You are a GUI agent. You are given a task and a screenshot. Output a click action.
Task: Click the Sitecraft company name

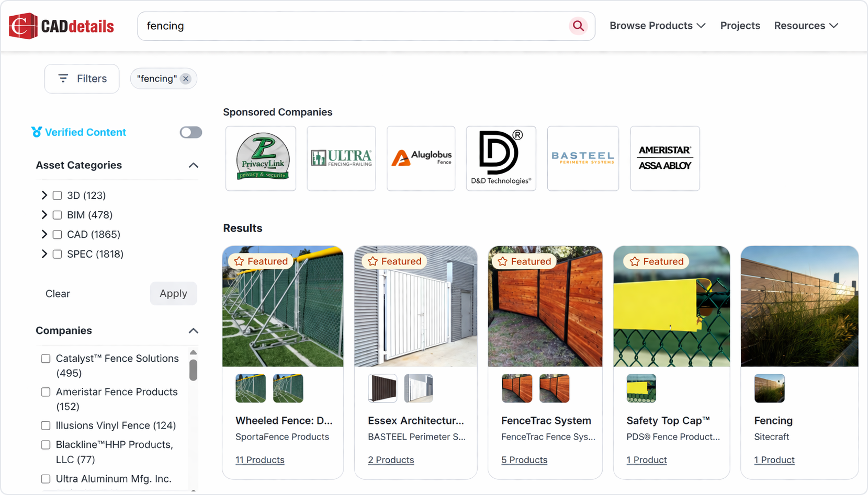point(772,437)
